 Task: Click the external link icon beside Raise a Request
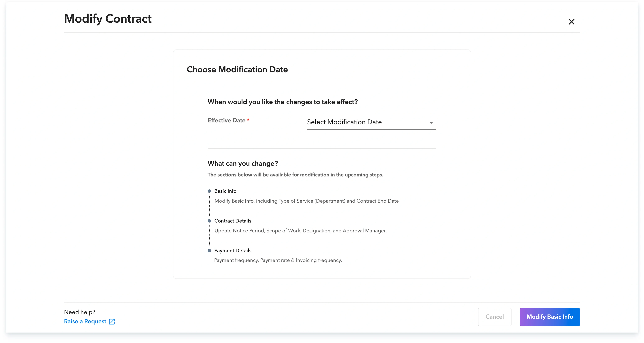click(112, 322)
